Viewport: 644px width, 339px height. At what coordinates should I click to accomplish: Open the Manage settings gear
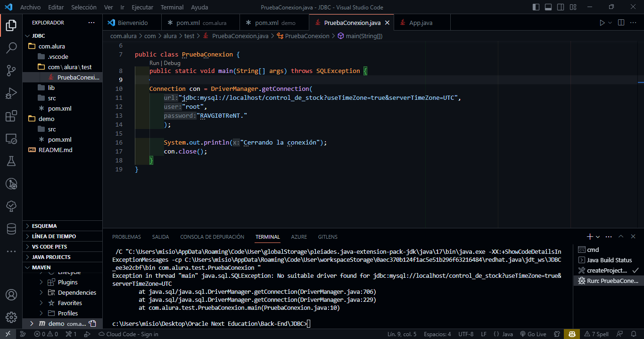click(11, 317)
